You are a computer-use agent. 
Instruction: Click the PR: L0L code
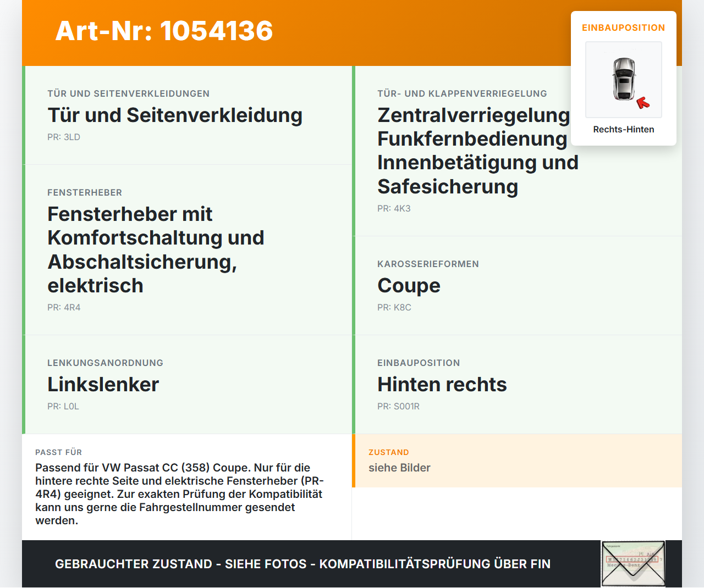(63, 407)
